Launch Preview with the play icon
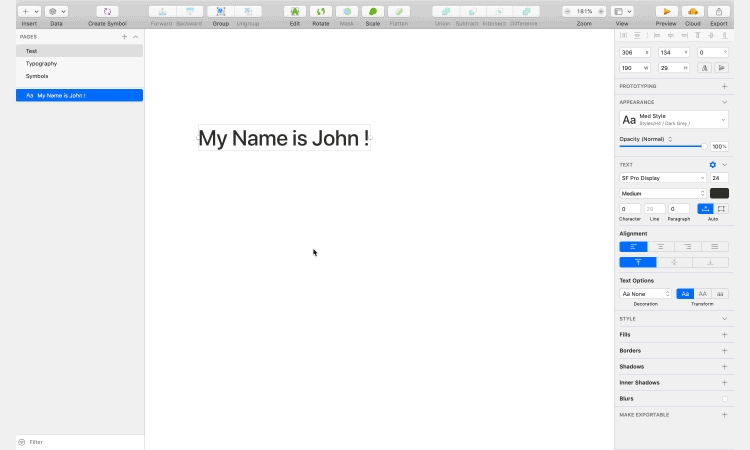 tap(666, 12)
